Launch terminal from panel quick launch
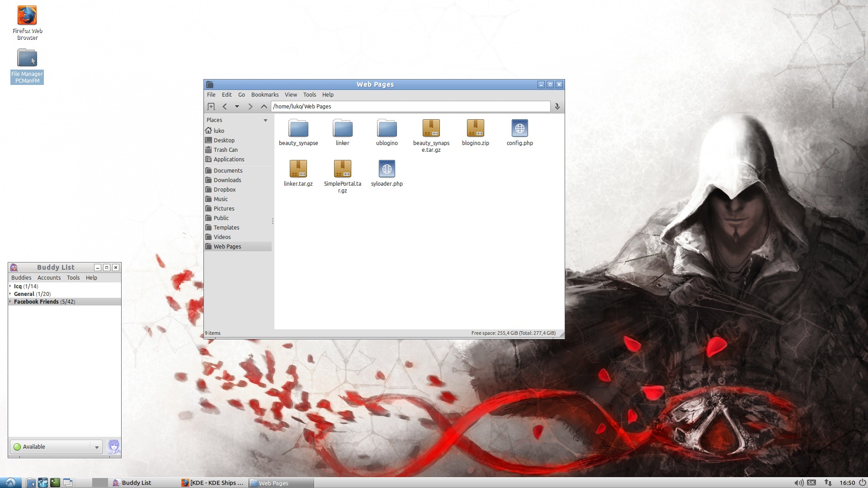Viewport: 868px width, 488px height. point(55,483)
